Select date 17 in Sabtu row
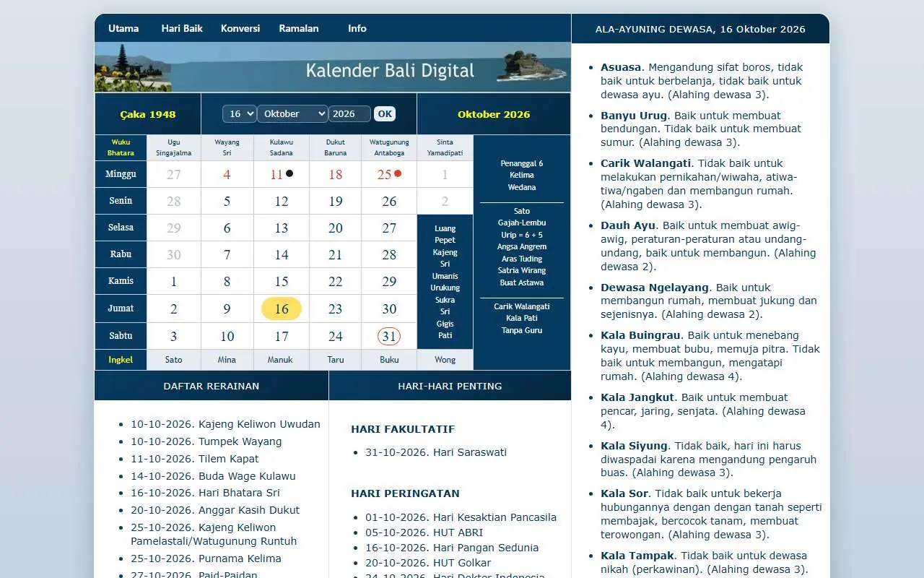 pos(282,336)
